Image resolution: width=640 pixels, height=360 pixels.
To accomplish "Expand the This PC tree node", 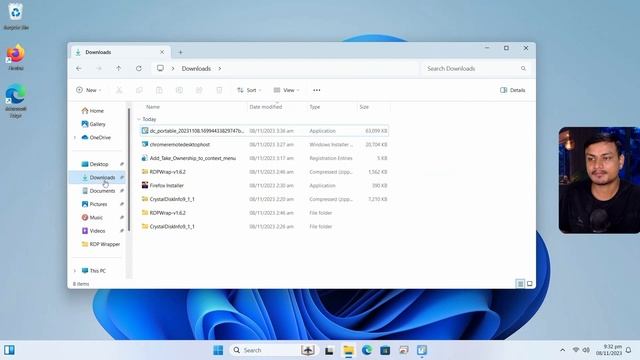I will click(x=75, y=271).
